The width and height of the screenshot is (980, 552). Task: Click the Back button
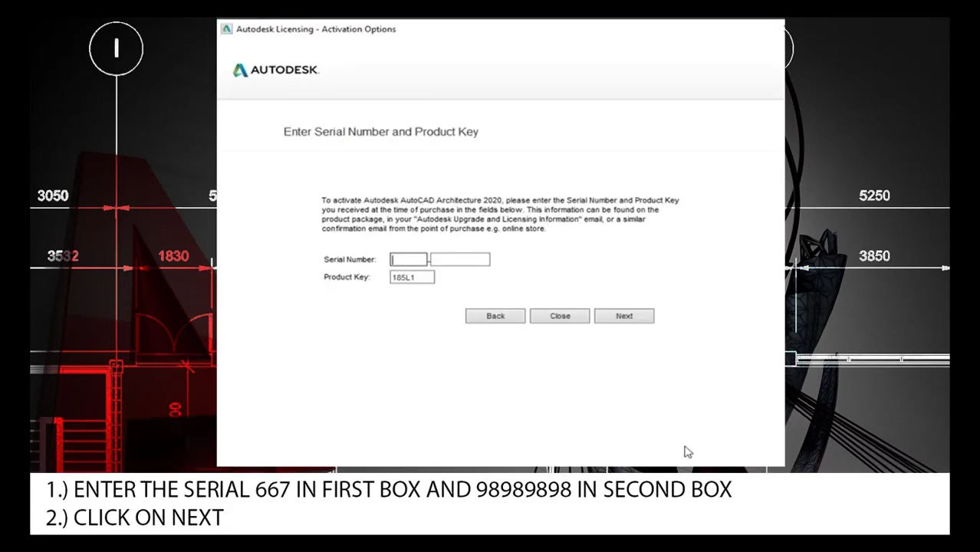[x=495, y=316]
